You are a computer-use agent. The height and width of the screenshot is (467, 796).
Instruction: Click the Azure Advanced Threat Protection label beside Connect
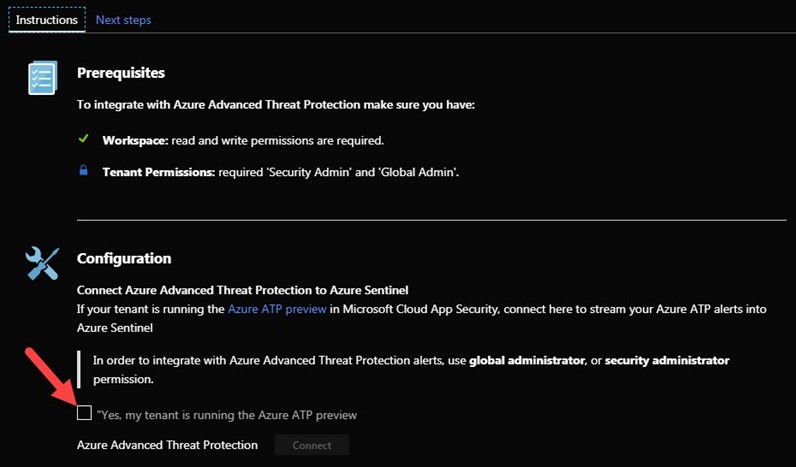(x=167, y=445)
